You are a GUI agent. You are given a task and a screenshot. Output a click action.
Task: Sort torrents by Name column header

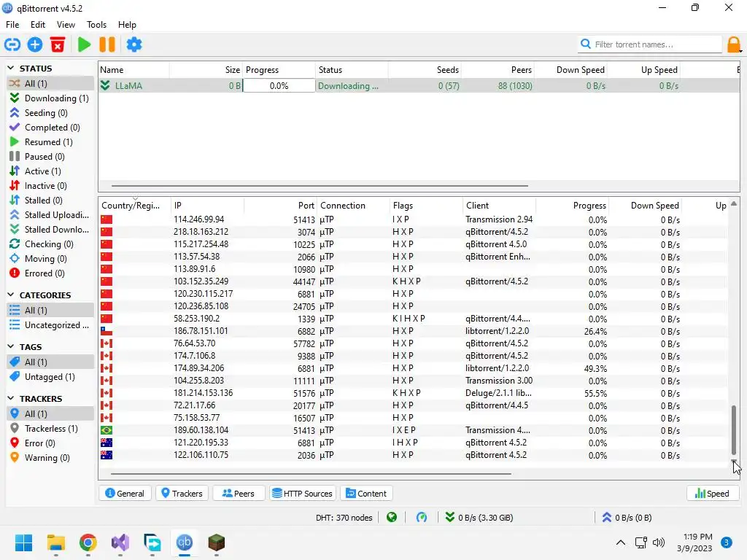pyautogui.click(x=133, y=70)
